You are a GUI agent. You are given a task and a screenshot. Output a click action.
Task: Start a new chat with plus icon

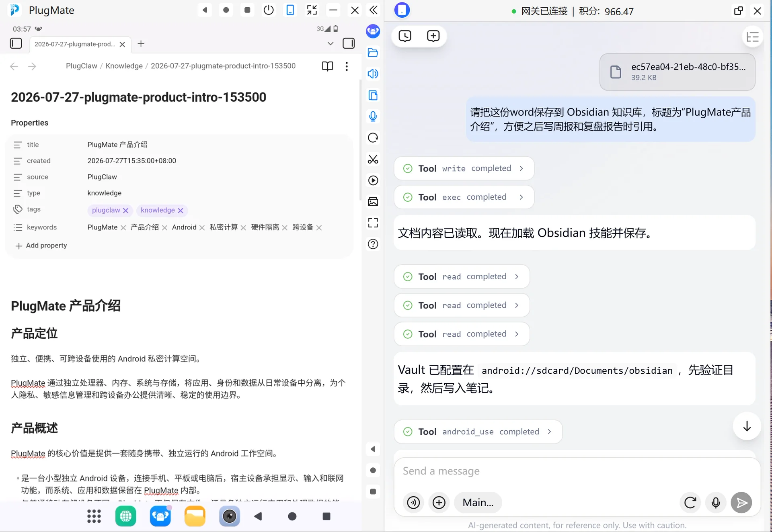pos(433,36)
